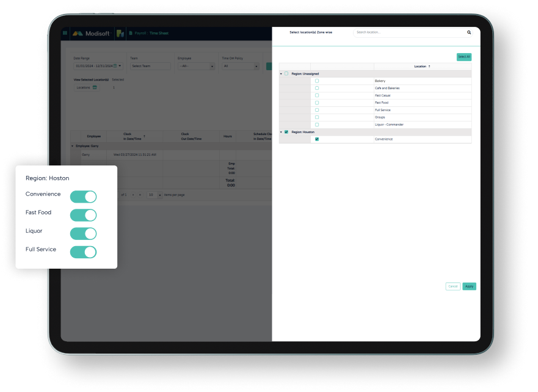Click the Select Team field

point(150,66)
